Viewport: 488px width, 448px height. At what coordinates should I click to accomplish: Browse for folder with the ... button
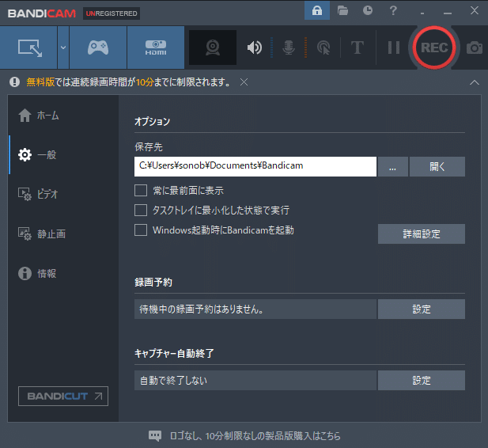(393, 166)
